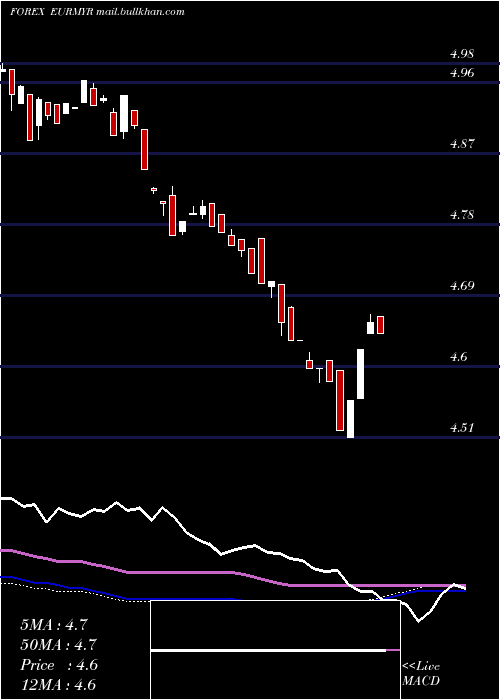500x700 pixels.
Task: Click the 4.69 price level label
Action: tap(462, 285)
